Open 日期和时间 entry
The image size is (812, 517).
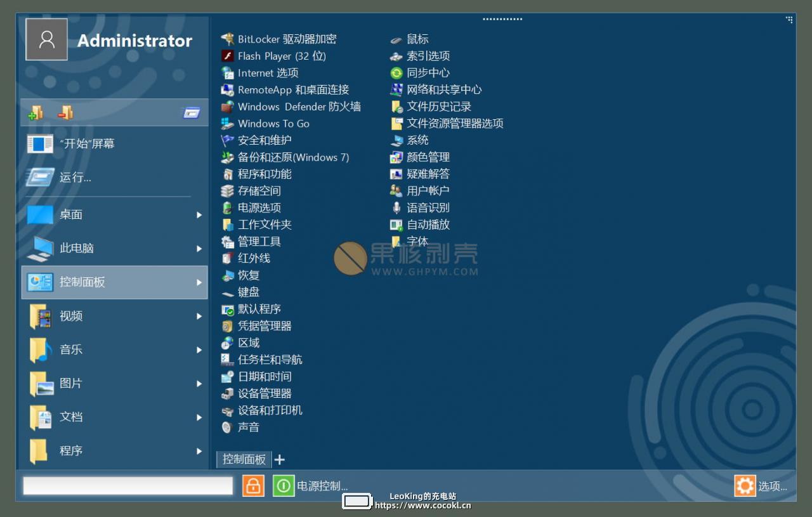256,377
